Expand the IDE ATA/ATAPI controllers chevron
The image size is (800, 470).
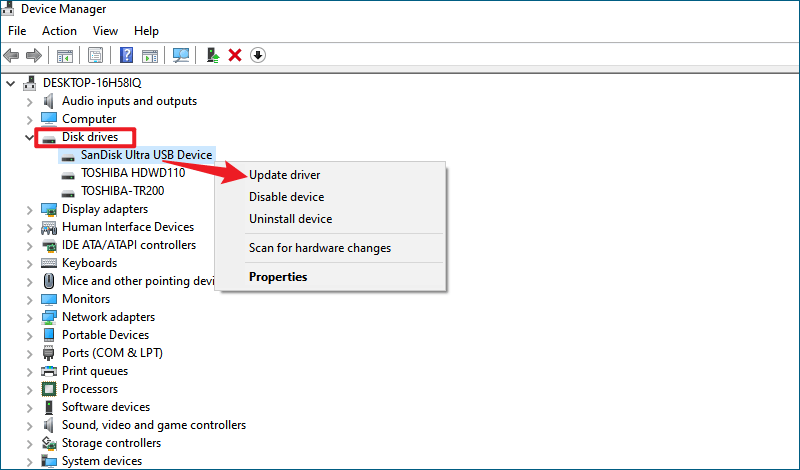[30, 246]
